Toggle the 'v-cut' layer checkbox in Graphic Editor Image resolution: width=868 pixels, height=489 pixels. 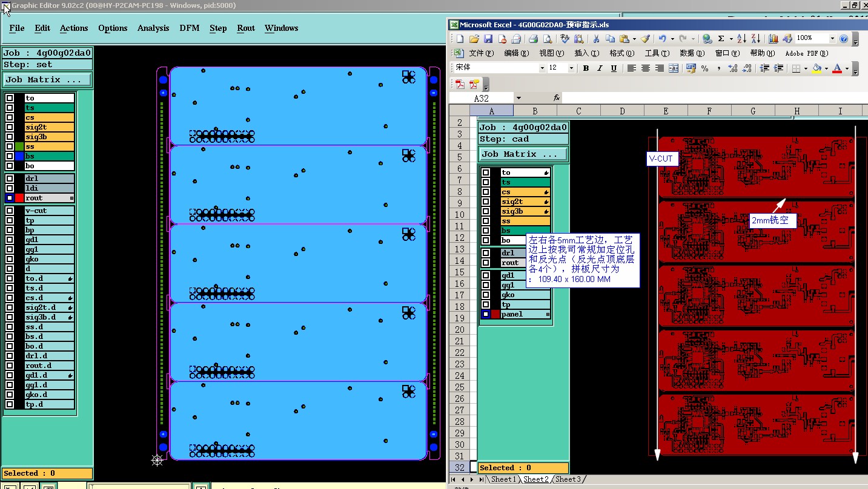(x=10, y=211)
